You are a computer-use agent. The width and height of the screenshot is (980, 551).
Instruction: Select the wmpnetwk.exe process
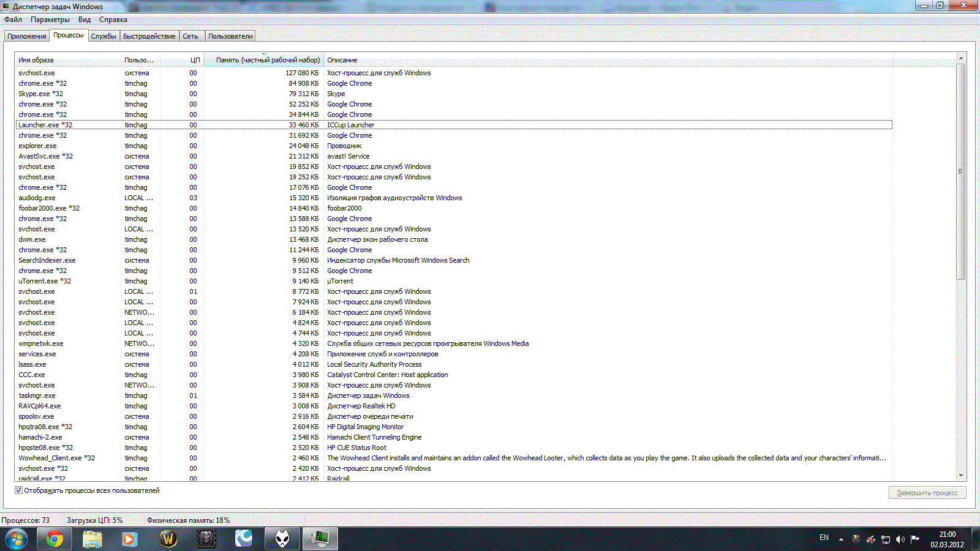[x=454, y=343]
